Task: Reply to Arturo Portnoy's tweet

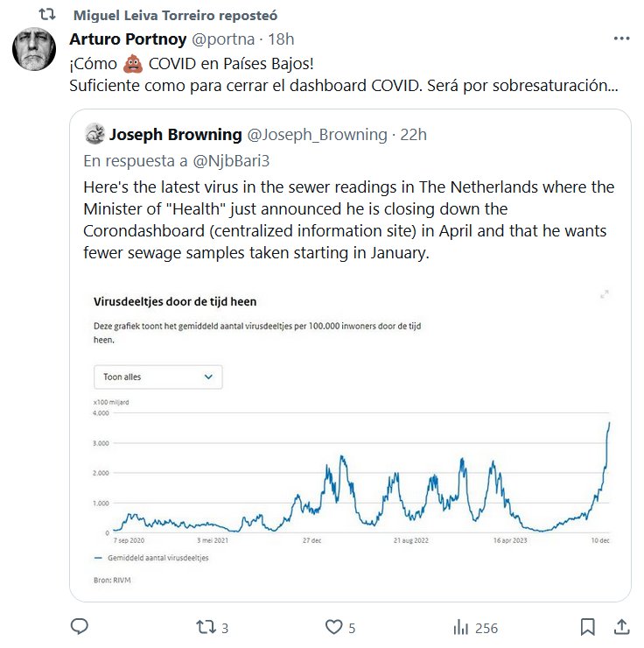Action: tap(80, 627)
